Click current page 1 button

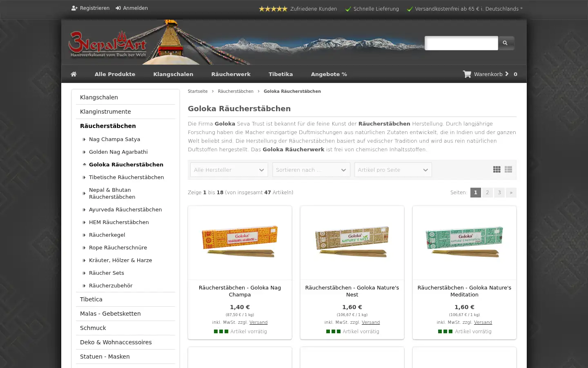pos(476,193)
